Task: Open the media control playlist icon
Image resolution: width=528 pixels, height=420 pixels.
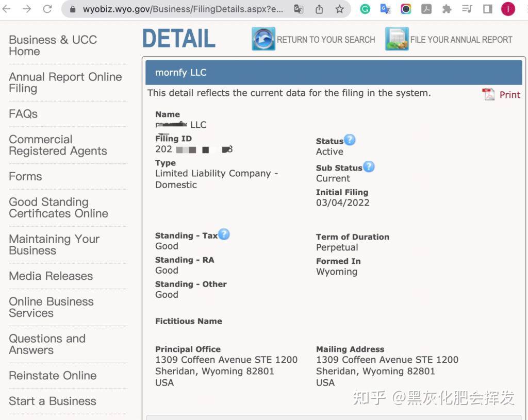Action: tap(467, 9)
